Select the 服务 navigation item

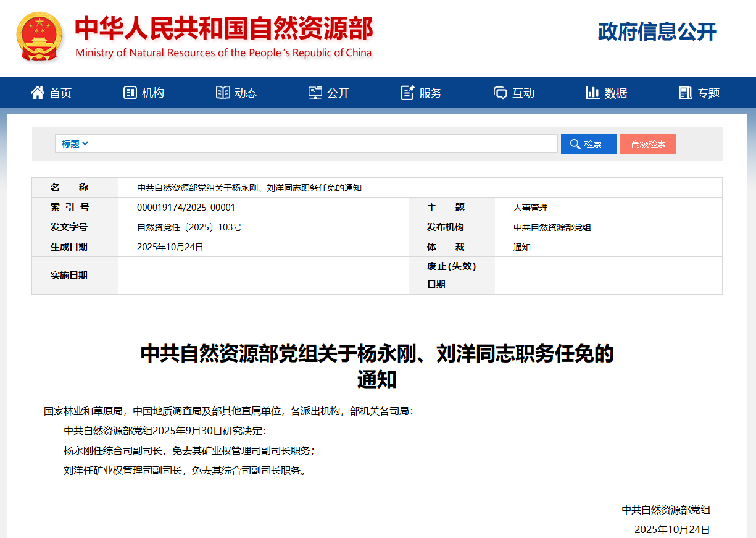click(431, 93)
